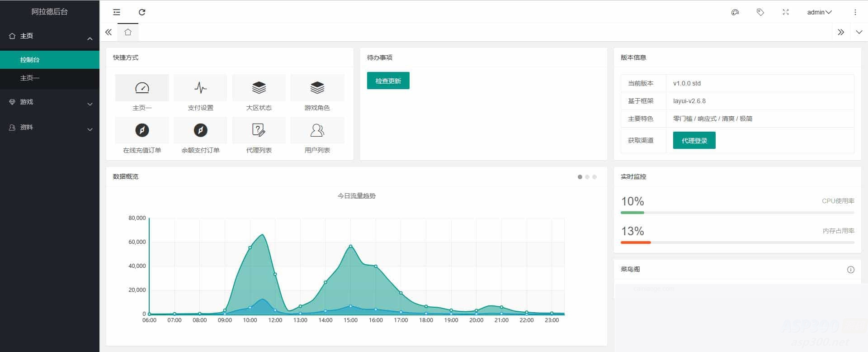
Task: Switch to second carousel dot in 数据概览
Action: pyautogui.click(x=587, y=177)
